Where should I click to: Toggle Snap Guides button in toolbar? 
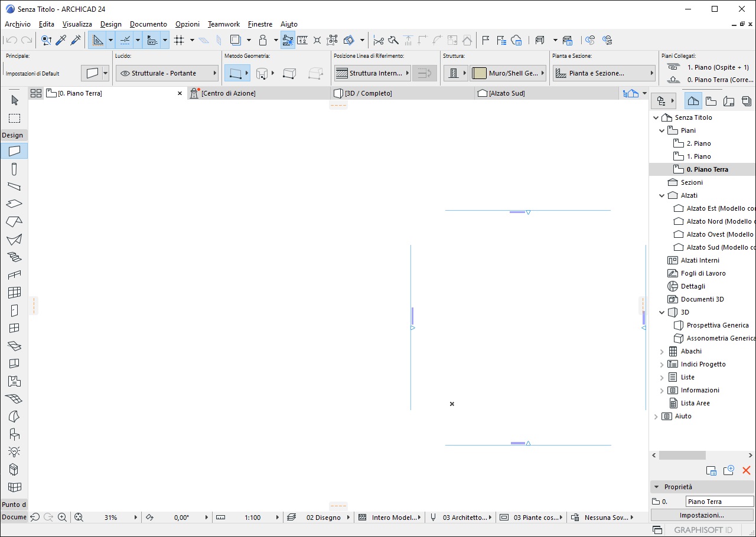(x=125, y=40)
